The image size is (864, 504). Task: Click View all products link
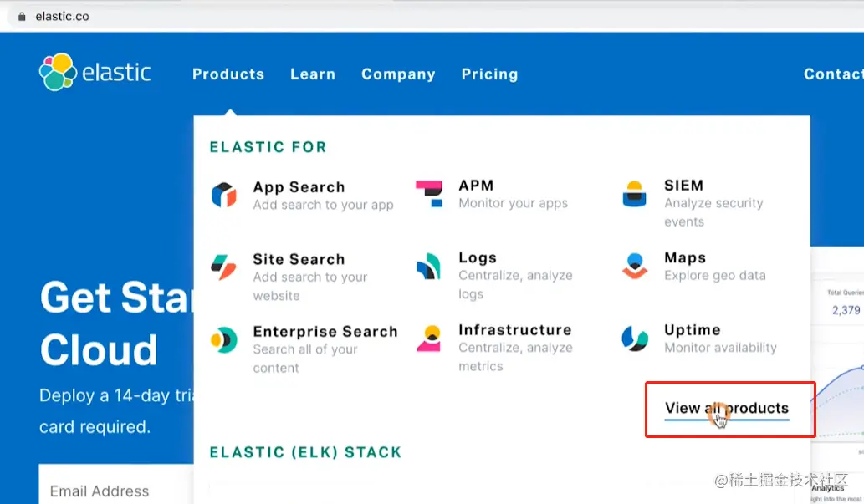pos(727,409)
